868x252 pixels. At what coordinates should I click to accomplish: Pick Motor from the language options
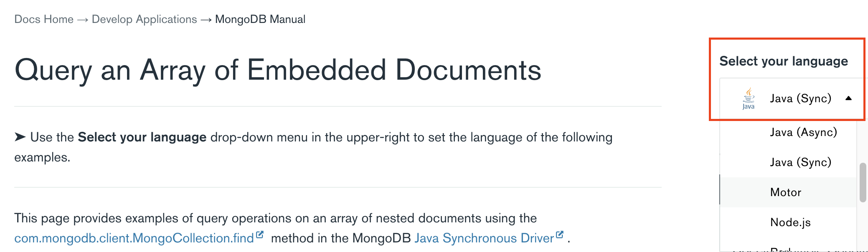point(786,192)
